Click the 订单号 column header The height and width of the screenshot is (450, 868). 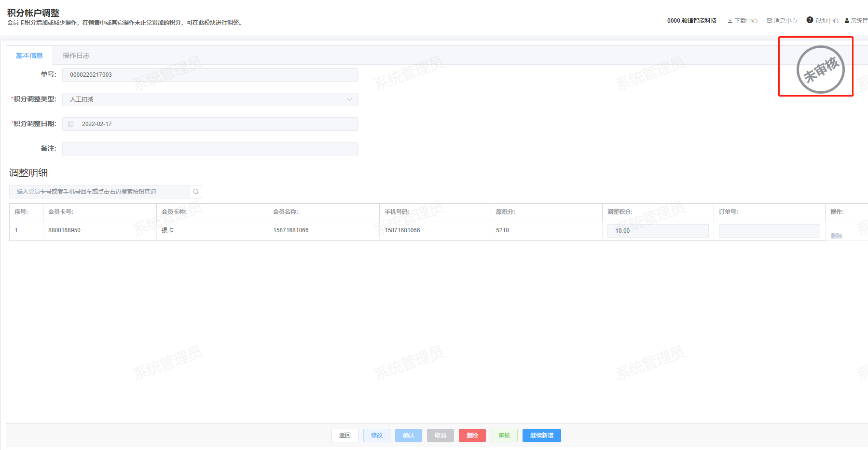coord(729,212)
